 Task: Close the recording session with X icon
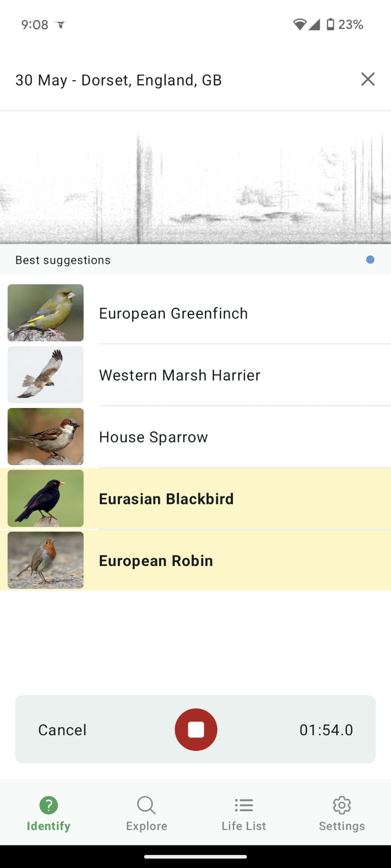[368, 79]
